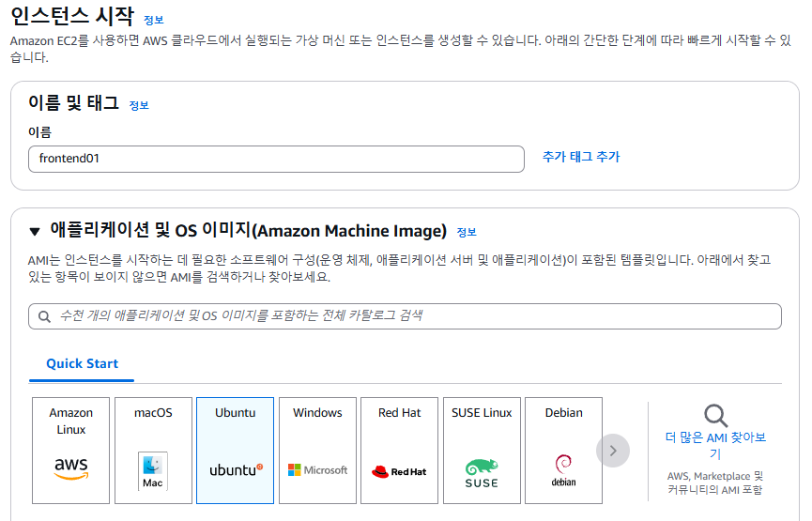Open the 더 많은 AMI 찾아보기 link

click(x=715, y=445)
